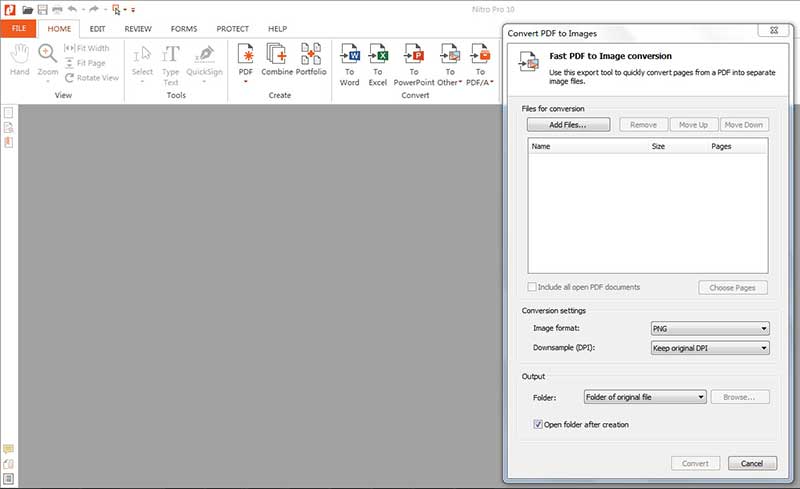Convert PDF To Excel
Screen dimensions: 800x489
pyautogui.click(x=378, y=65)
